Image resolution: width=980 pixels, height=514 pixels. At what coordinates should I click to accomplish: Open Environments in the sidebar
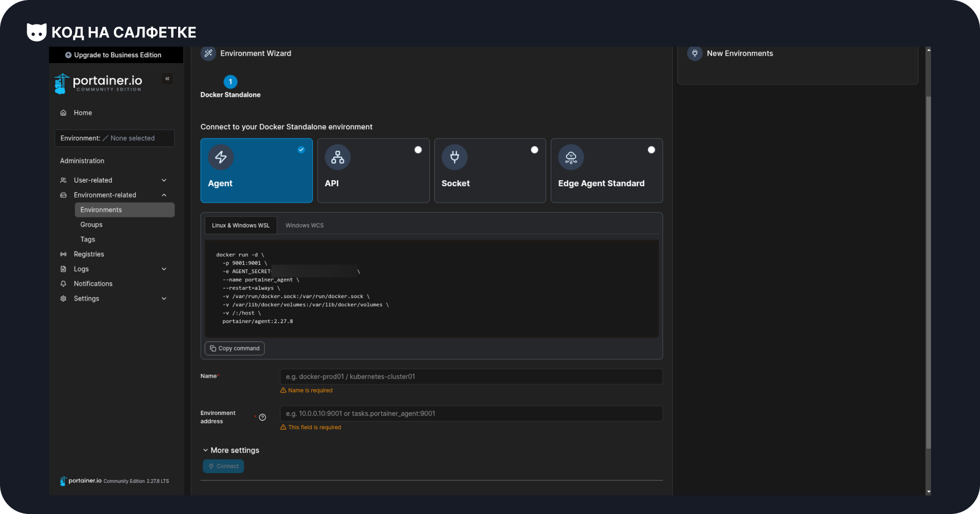coord(125,210)
